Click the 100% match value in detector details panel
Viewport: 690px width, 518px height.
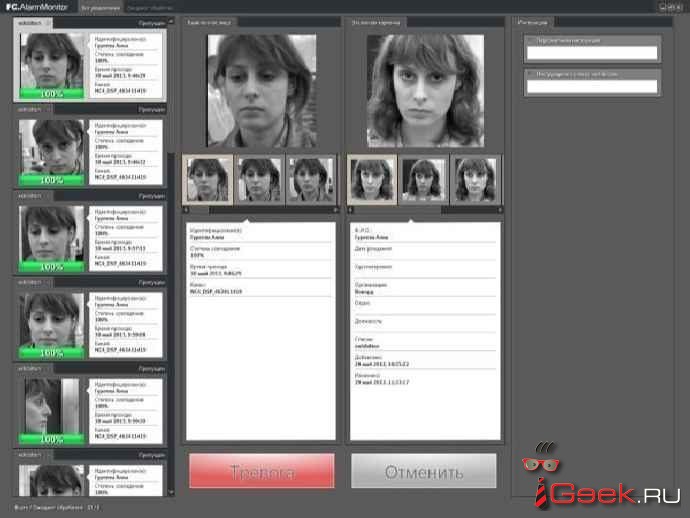197,255
